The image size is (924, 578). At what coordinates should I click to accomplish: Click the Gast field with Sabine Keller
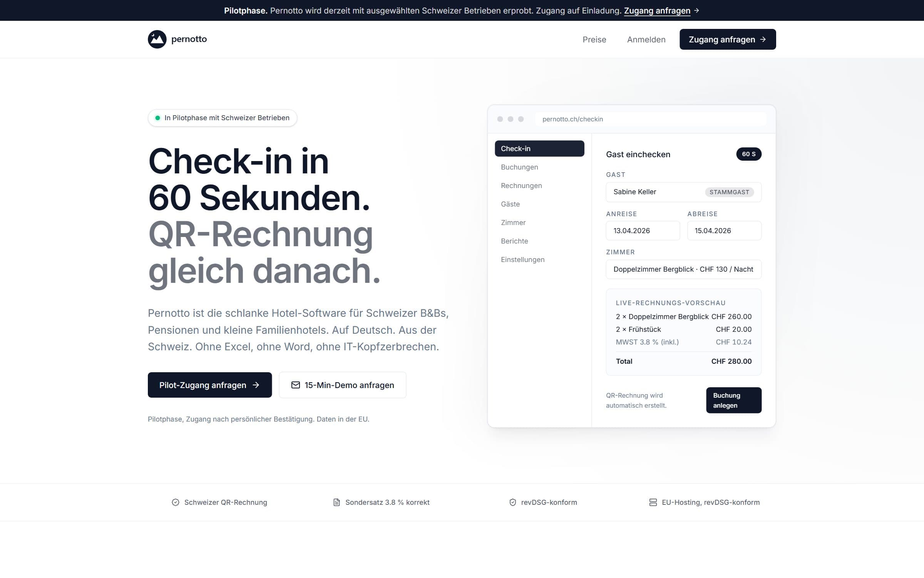pos(684,192)
